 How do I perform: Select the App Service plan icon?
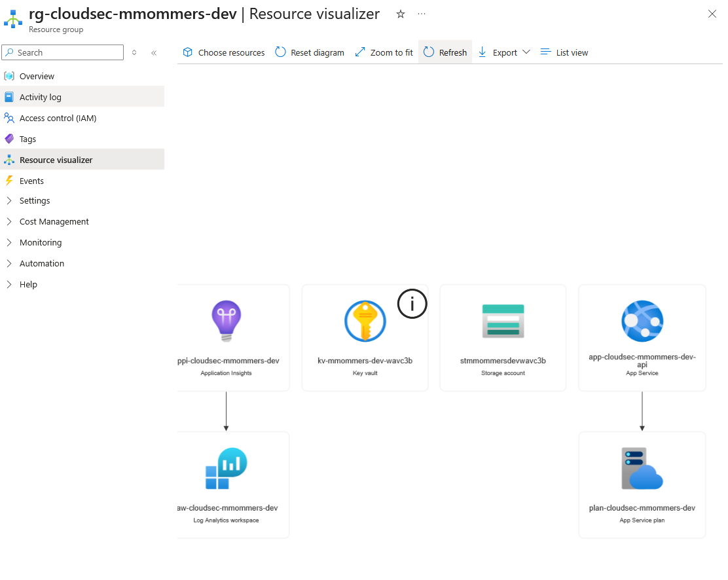click(x=642, y=468)
